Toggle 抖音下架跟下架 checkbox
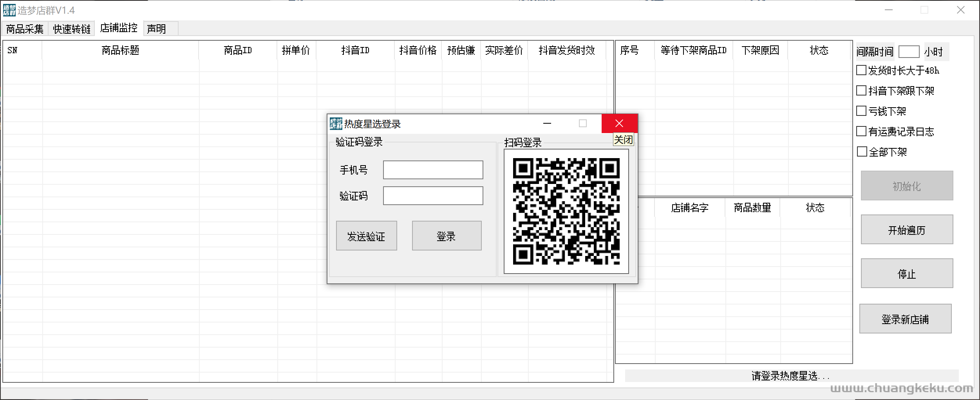The height and width of the screenshot is (400, 980). [861, 91]
